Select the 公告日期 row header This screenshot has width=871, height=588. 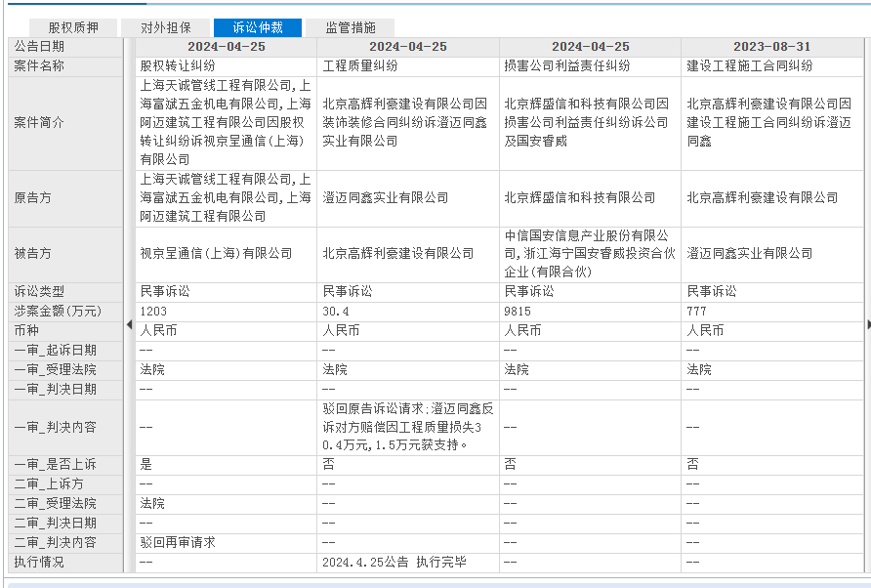(x=65, y=47)
